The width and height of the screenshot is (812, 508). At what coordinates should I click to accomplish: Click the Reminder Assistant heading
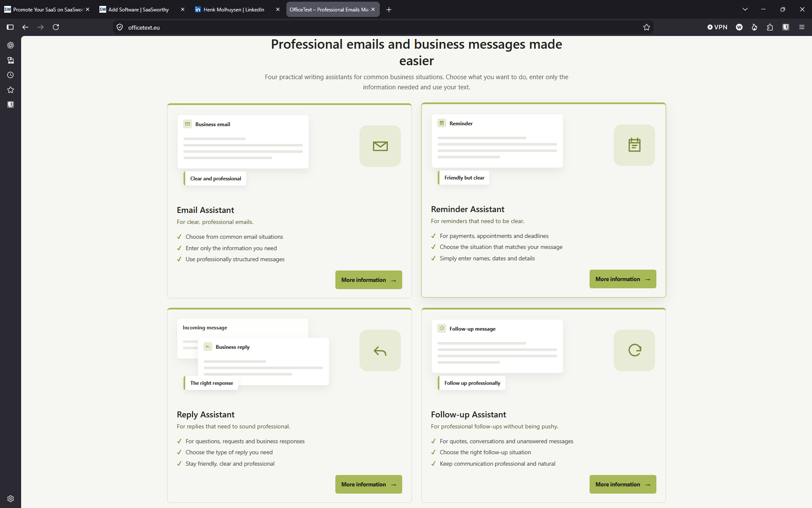(x=468, y=209)
